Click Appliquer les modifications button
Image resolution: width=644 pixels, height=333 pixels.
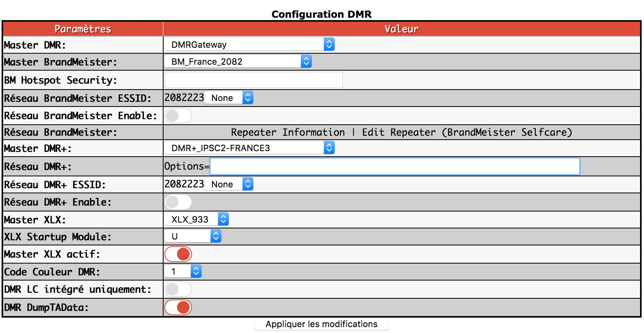click(322, 324)
